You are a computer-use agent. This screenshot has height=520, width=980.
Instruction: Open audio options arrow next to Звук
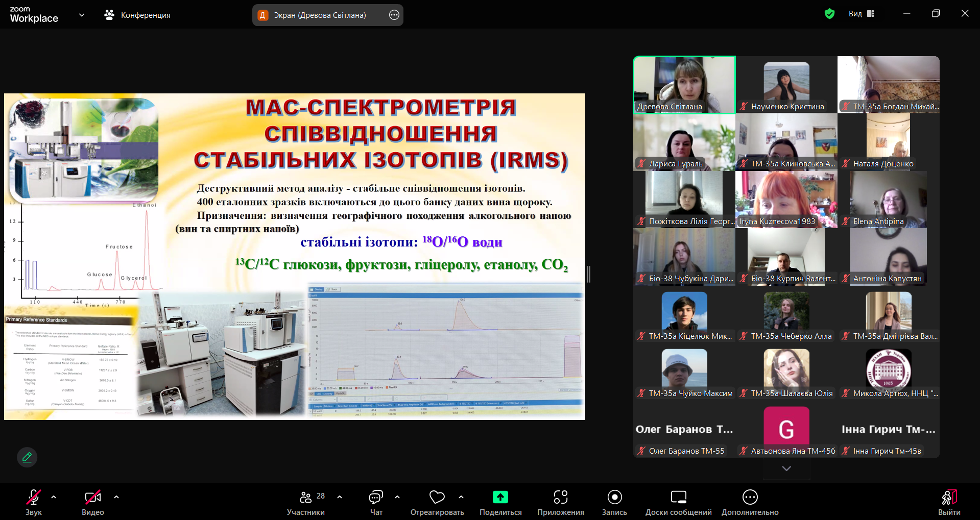pos(54,497)
